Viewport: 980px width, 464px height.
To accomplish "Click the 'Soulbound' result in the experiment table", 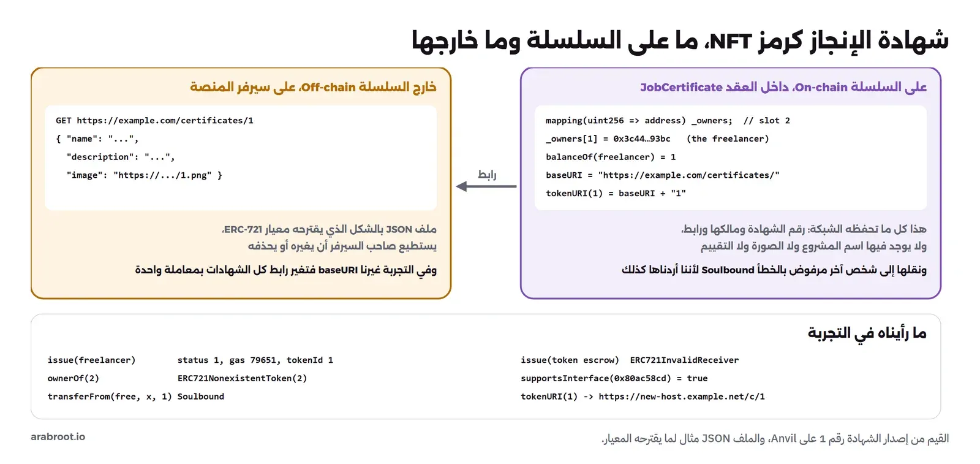I will click(x=201, y=397).
